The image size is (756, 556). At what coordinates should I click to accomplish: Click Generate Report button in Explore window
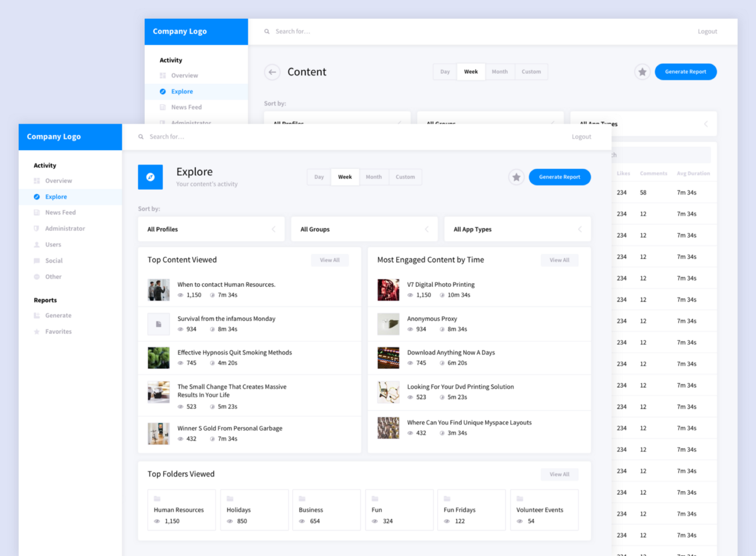click(560, 177)
